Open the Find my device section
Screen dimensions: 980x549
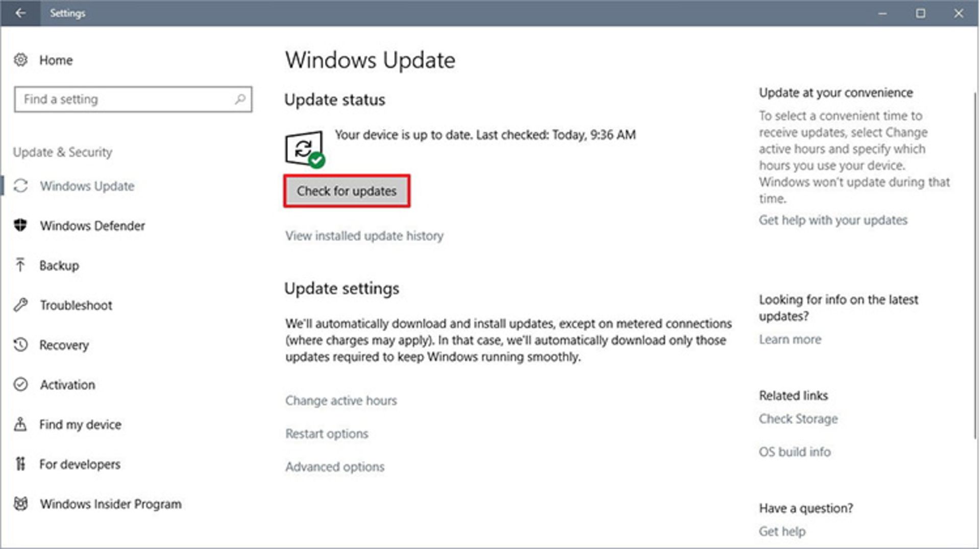click(80, 424)
